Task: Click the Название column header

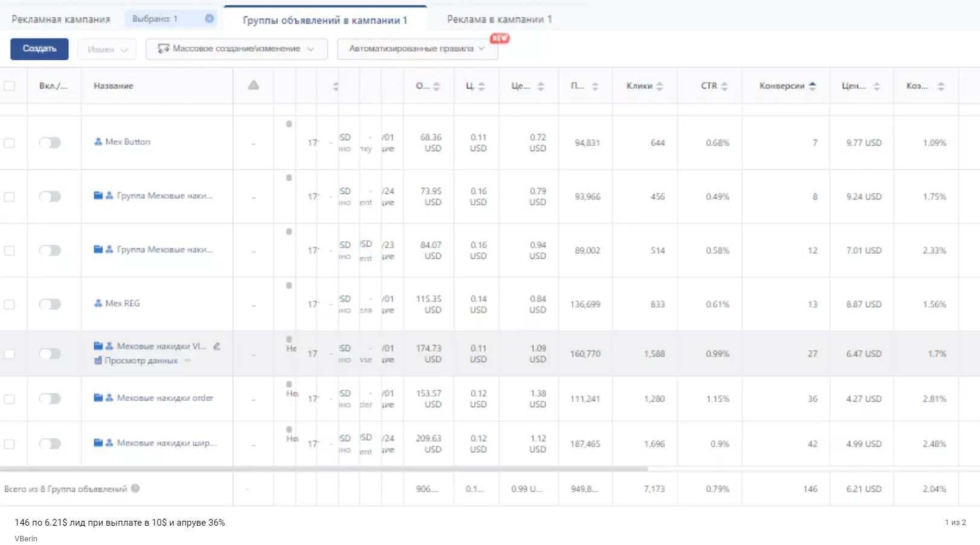Action: (x=114, y=86)
